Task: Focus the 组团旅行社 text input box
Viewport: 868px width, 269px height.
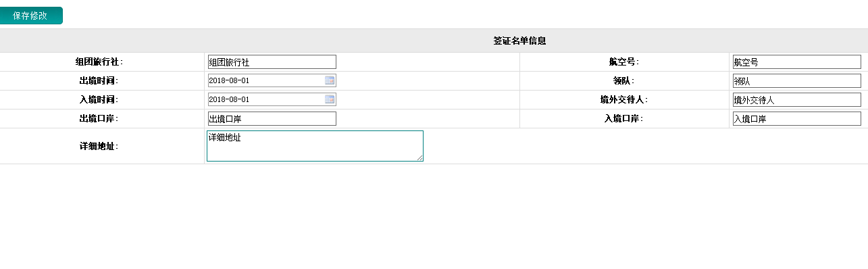Action: 272,62
